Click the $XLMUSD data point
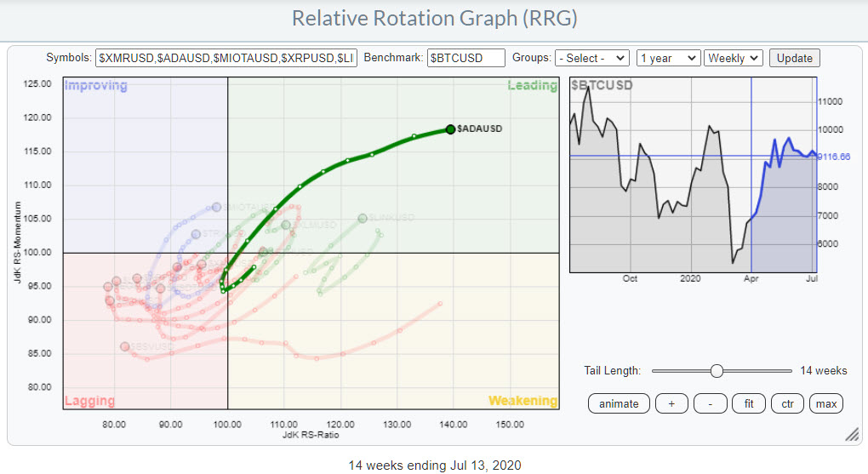This screenshot has height=474, width=868. click(x=286, y=226)
